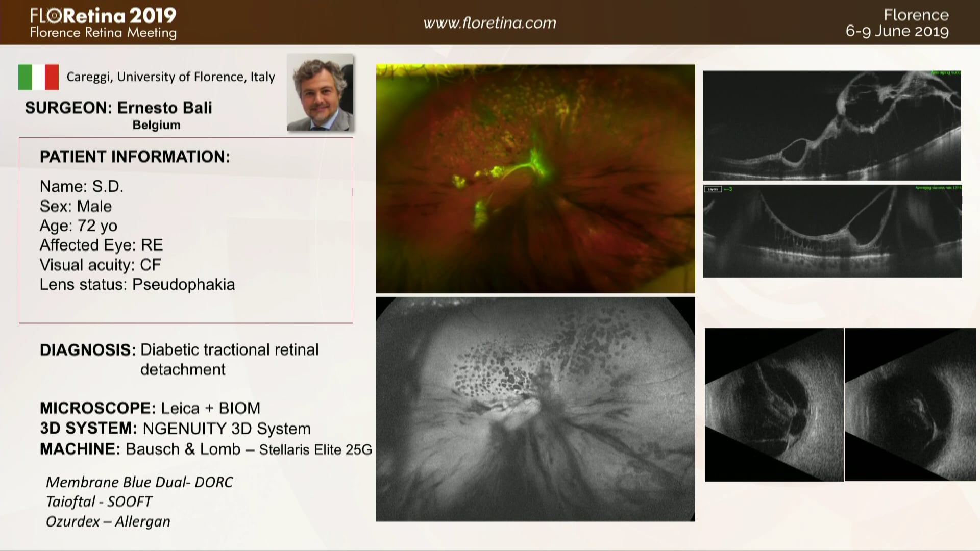Click "Florence Retina Meeting" subtitle
Viewport: 980px width, 551px height.
pyautogui.click(x=103, y=33)
